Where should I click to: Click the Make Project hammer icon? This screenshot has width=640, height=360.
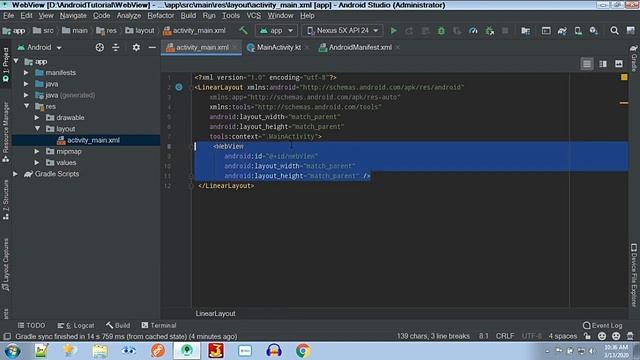(x=243, y=31)
